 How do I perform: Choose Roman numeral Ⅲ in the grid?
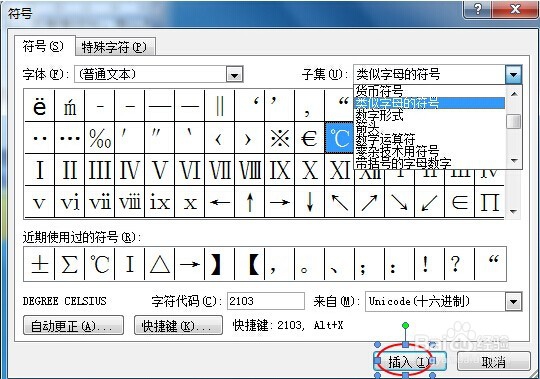[100, 170]
